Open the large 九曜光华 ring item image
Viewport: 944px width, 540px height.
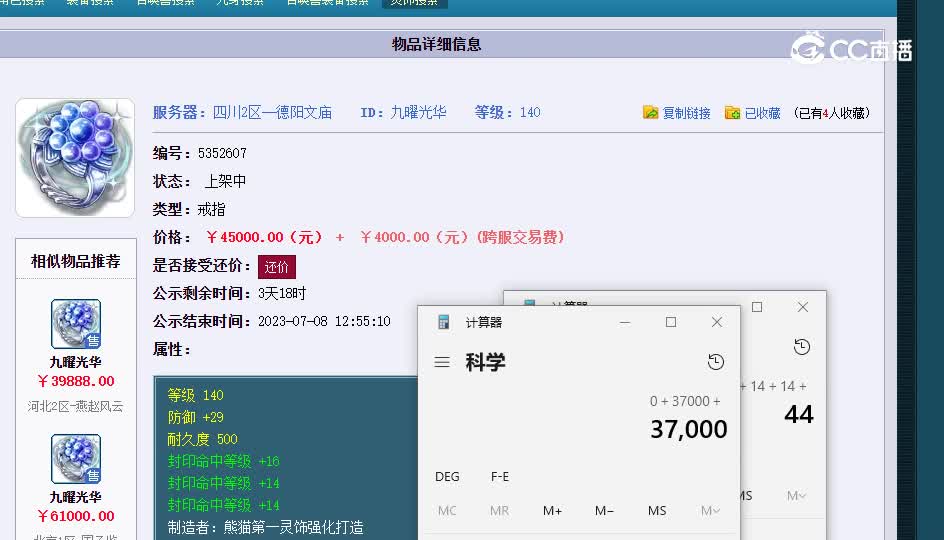pyautogui.click(x=75, y=158)
